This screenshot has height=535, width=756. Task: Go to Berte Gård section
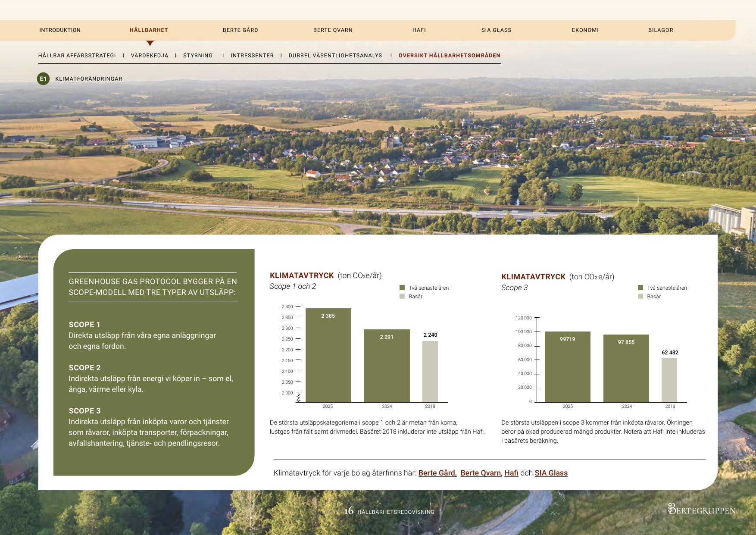[x=241, y=30]
